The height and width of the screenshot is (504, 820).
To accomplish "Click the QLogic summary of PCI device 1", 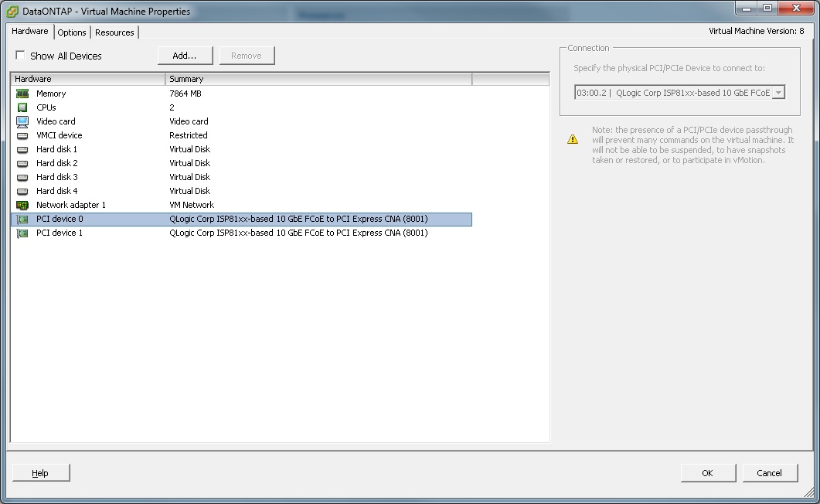I will (x=298, y=233).
